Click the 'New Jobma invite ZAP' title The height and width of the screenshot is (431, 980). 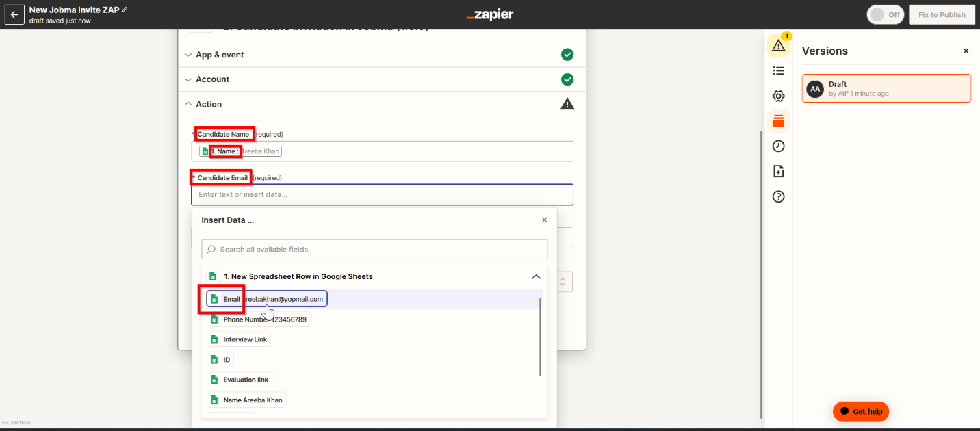(74, 10)
